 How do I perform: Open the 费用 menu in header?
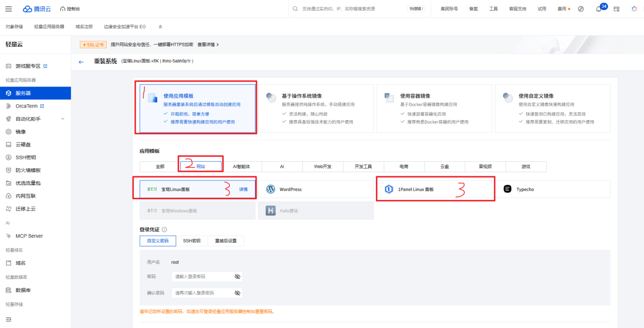pos(562,9)
